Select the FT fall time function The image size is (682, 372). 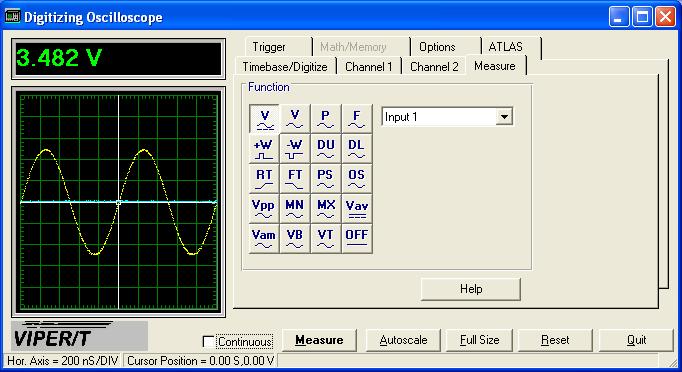(x=295, y=179)
